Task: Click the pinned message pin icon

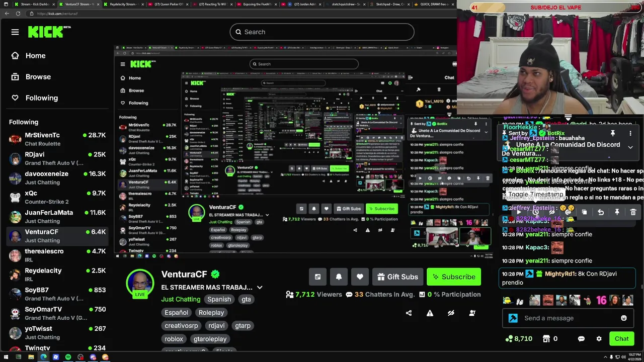Action: click(612, 133)
